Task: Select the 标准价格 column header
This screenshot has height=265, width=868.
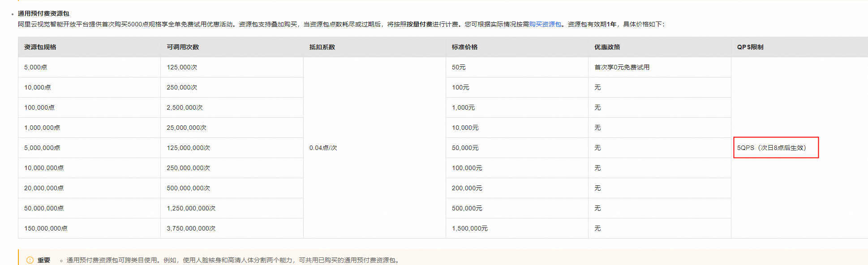Action: point(517,47)
